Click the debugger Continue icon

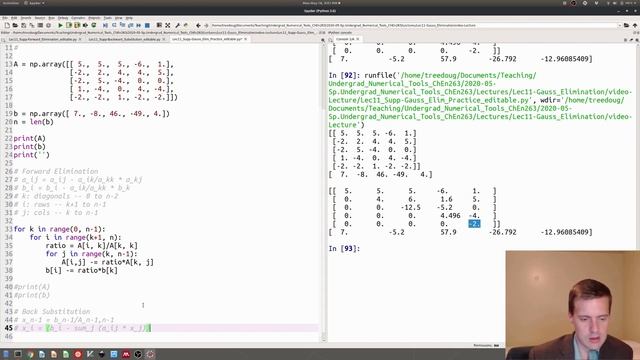139,25
